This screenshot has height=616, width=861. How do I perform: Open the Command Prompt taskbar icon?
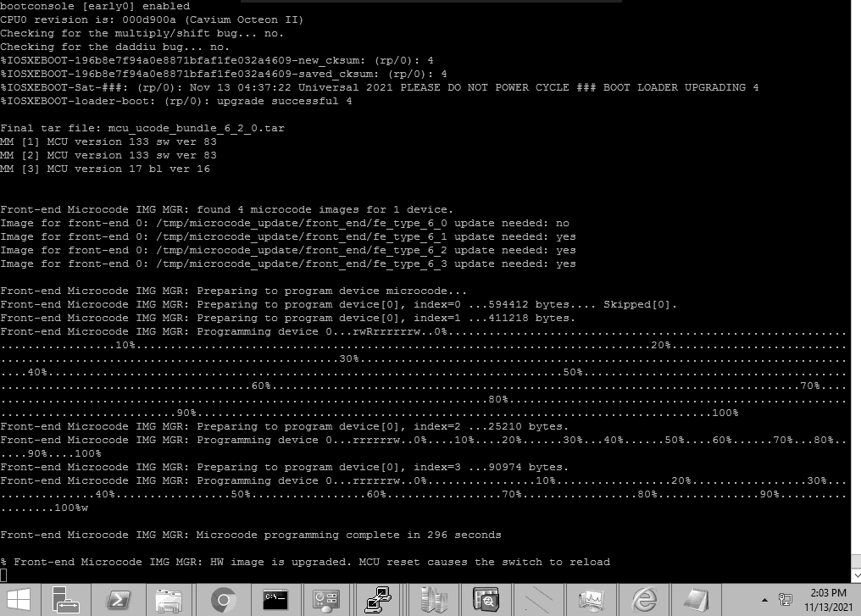(275, 600)
